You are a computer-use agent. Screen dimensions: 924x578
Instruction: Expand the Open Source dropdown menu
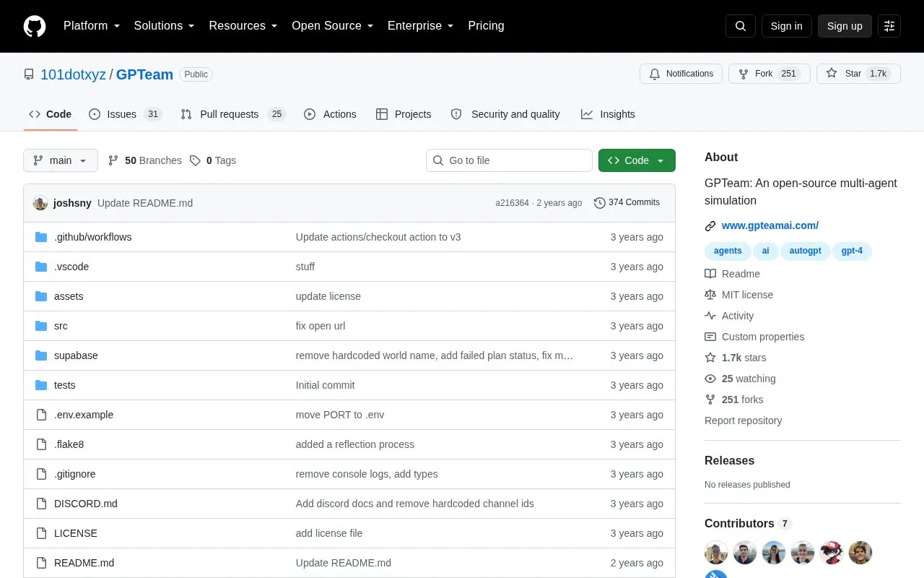[x=333, y=26]
